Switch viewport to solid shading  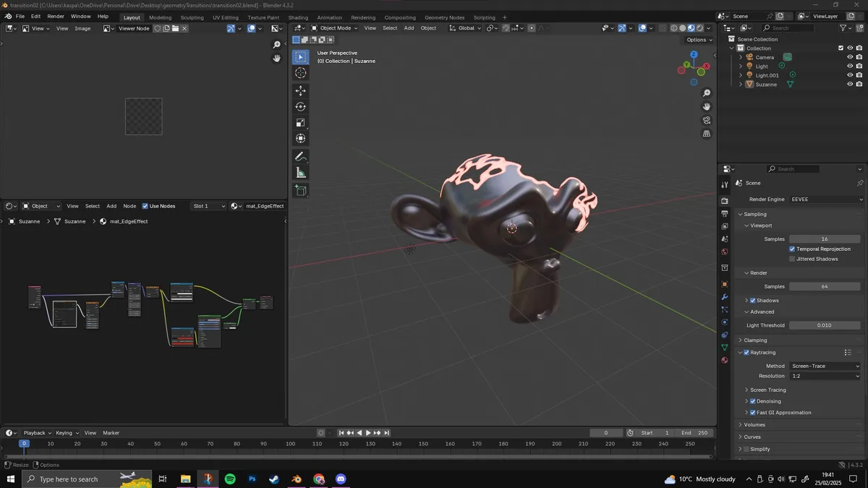click(683, 28)
